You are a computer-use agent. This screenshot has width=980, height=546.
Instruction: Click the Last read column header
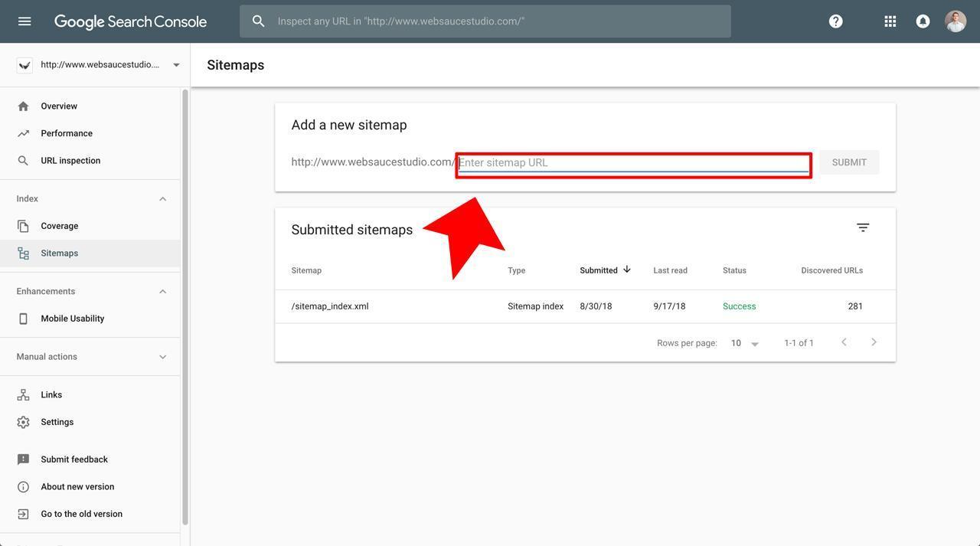[x=670, y=270]
